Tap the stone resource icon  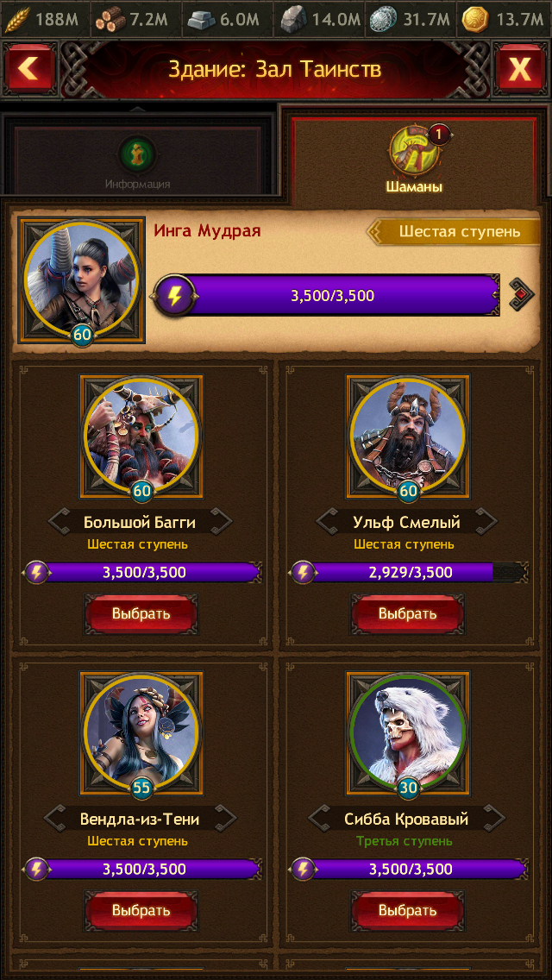tap(293, 20)
